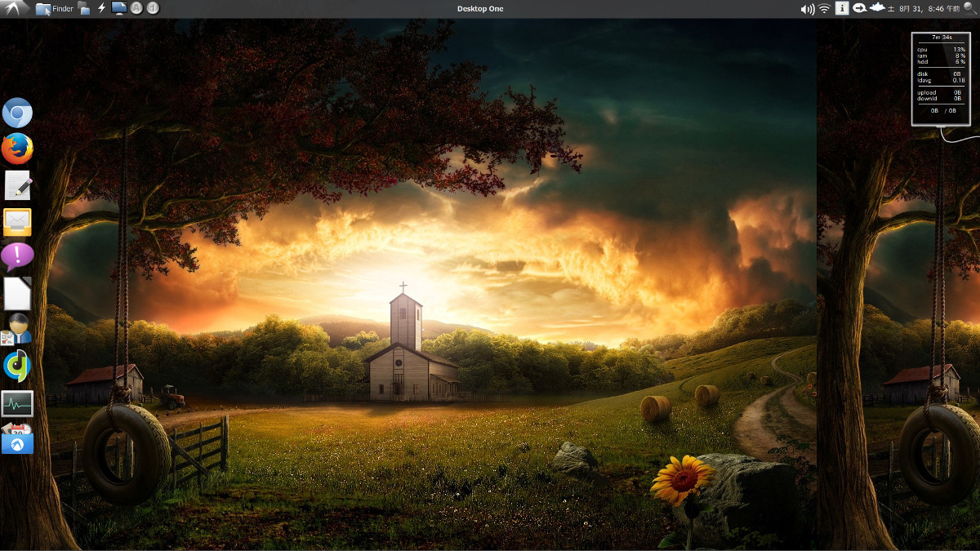This screenshot has height=551, width=980.
Task: Open the Wi-Fi network indicator
Action: (824, 9)
